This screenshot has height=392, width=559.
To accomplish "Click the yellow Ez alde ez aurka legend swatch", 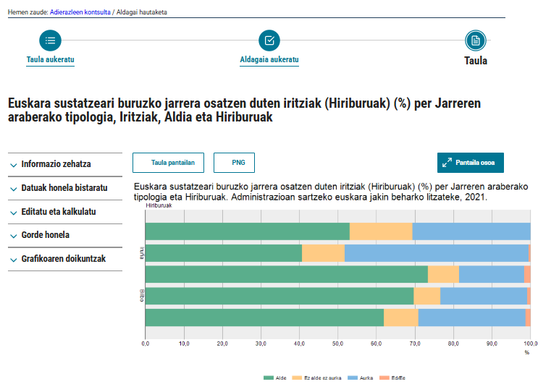I will coord(298,378).
